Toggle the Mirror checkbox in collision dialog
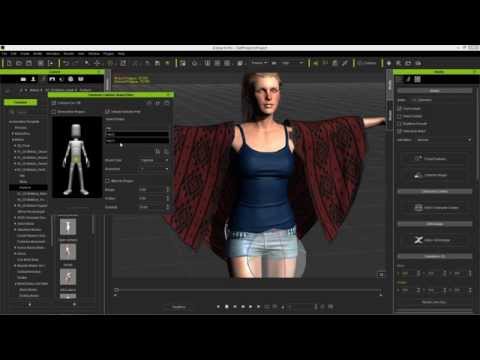Image resolution: width=480 pixels, height=360 pixels. [x=107, y=181]
